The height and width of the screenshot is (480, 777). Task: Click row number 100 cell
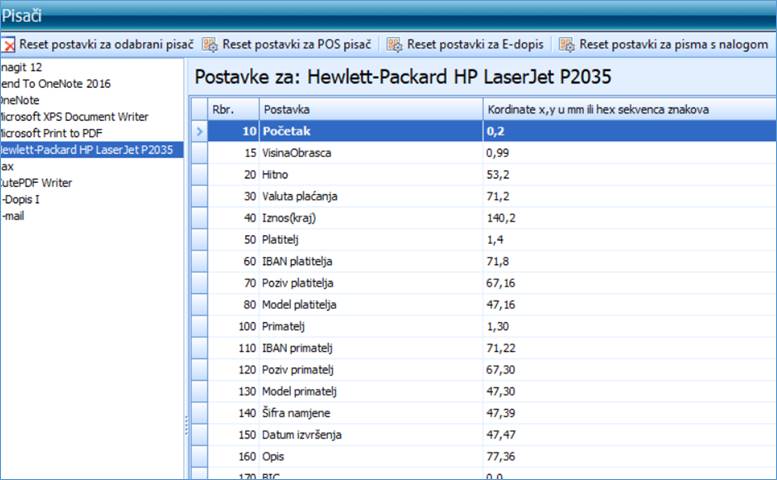[233, 326]
